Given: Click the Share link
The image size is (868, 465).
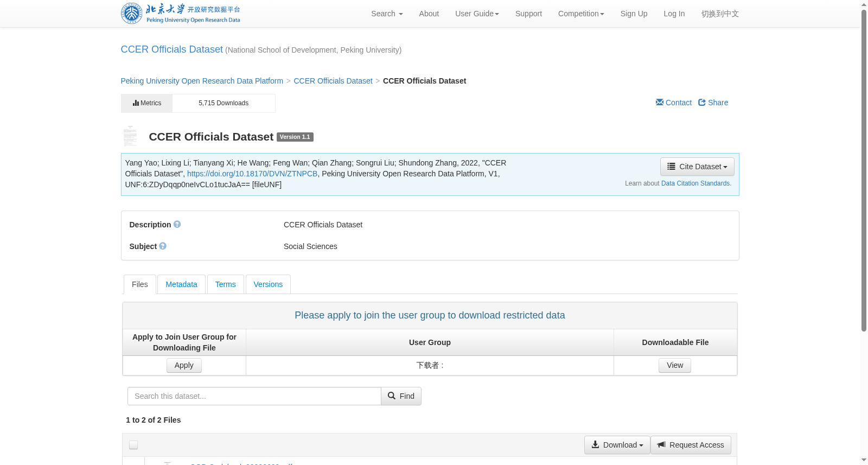Looking at the screenshot, I should tap(713, 103).
